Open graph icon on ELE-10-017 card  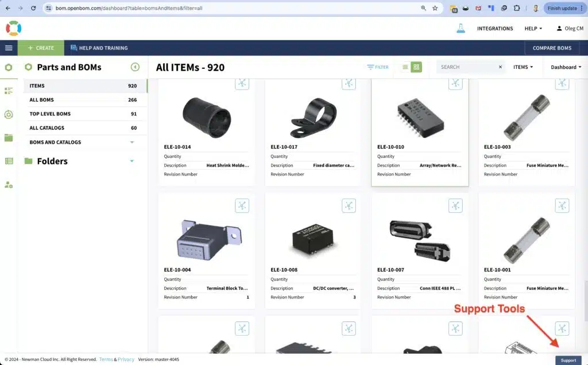click(x=349, y=84)
